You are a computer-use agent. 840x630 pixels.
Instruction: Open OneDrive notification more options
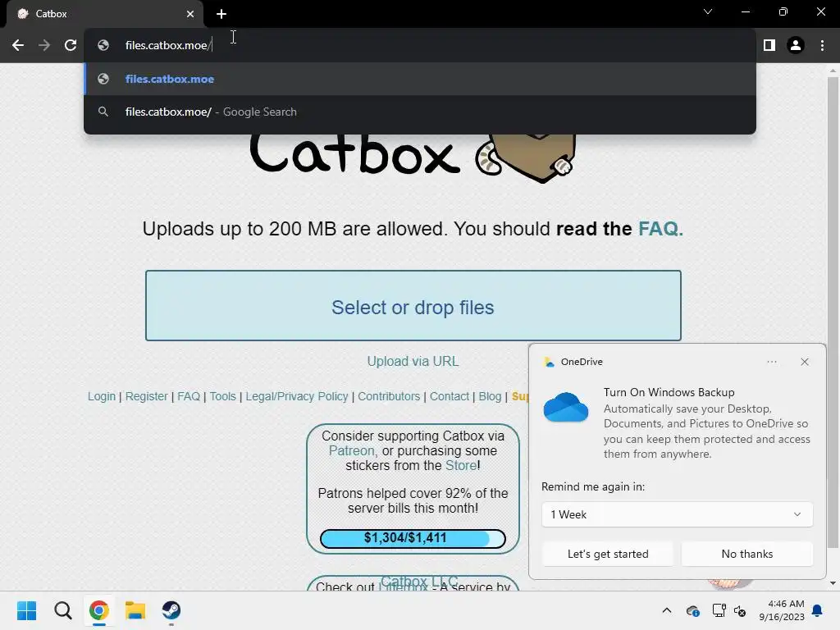pyautogui.click(x=772, y=362)
